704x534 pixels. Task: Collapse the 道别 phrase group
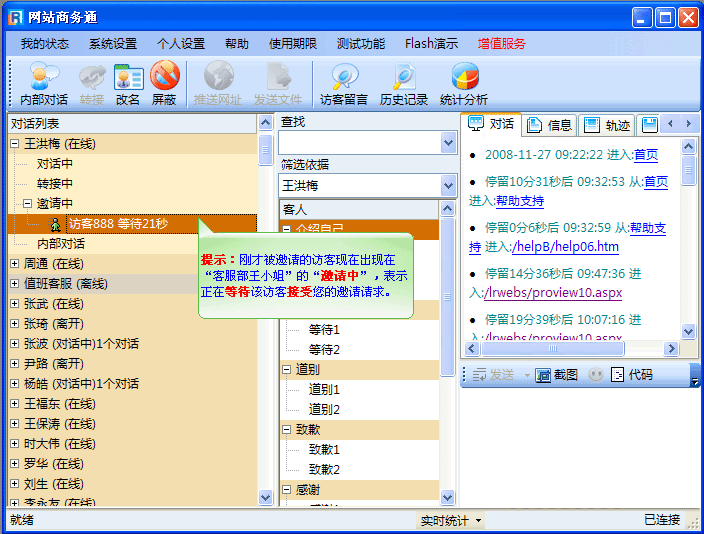pos(287,370)
